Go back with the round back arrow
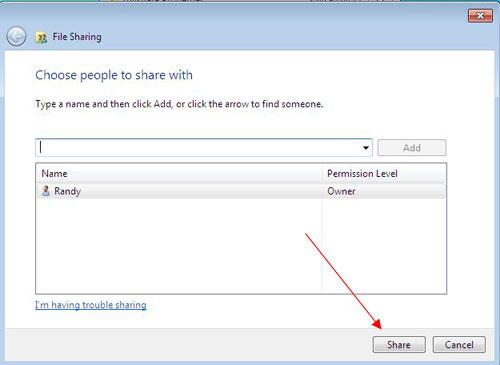Image resolution: width=500 pixels, height=365 pixels. [x=16, y=36]
